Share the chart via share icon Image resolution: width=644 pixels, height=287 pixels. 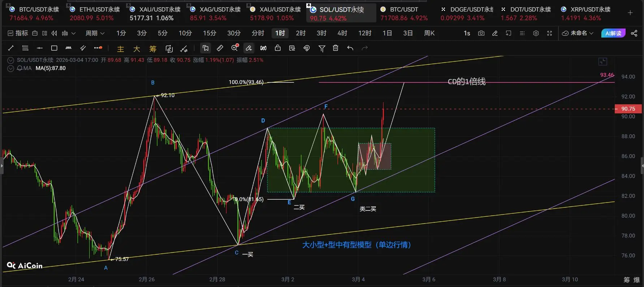tap(634, 33)
